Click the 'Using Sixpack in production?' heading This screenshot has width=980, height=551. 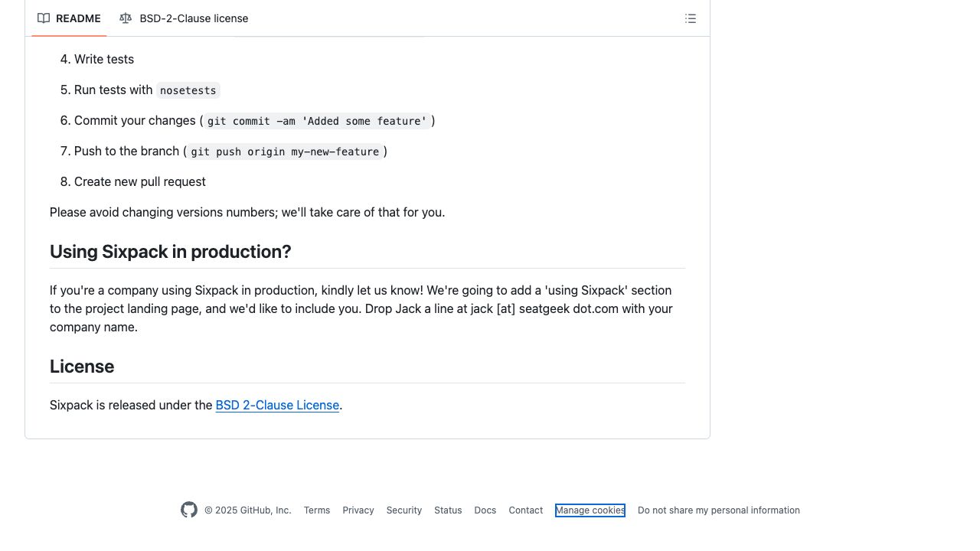171,252
